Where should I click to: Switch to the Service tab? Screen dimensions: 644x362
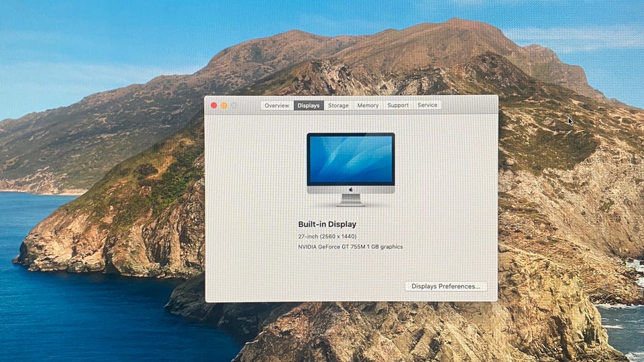click(x=427, y=105)
